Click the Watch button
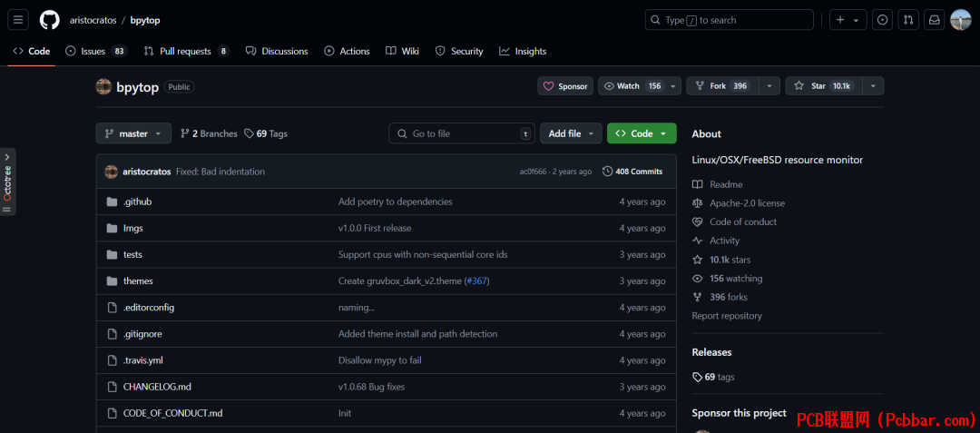 pyautogui.click(x=632, y=86)
